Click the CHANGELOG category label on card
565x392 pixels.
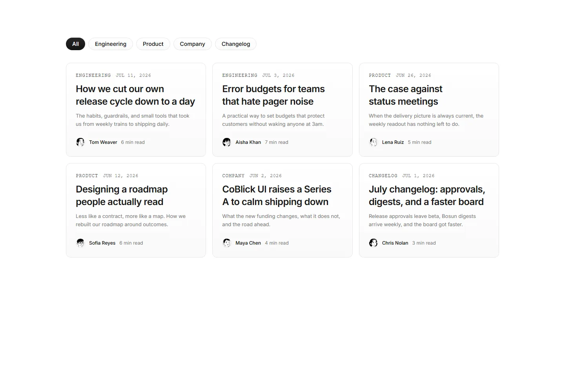point(383,176)
